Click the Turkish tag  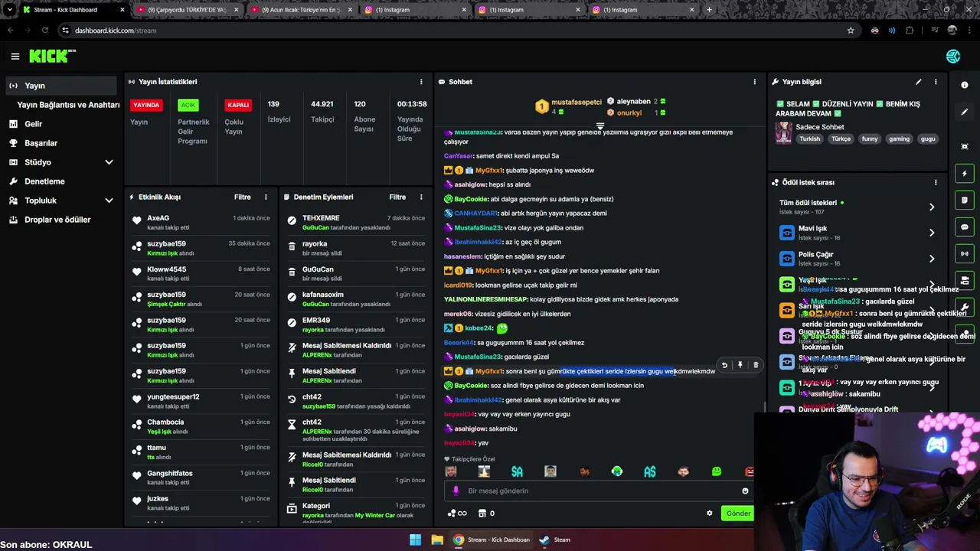(x=810, y=139)
